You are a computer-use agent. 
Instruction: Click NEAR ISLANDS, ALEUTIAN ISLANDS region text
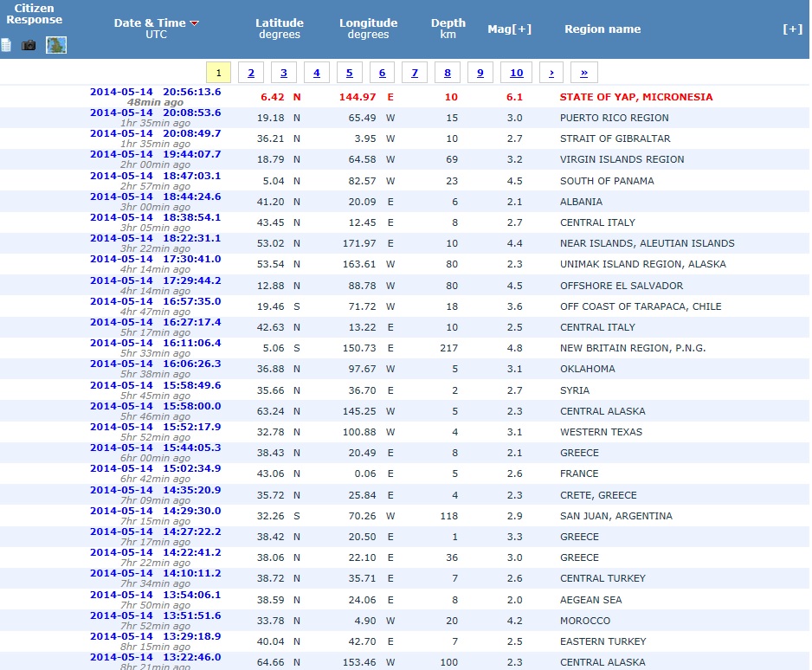click(x=648, y=243)
